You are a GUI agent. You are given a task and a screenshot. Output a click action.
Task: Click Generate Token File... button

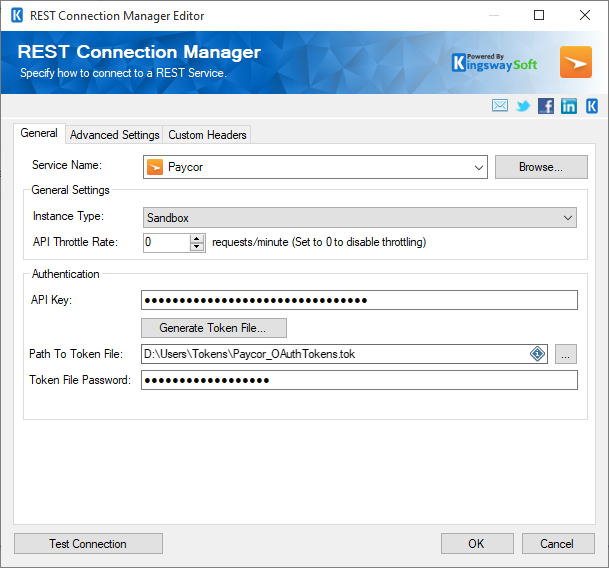(x=214, y=328)
